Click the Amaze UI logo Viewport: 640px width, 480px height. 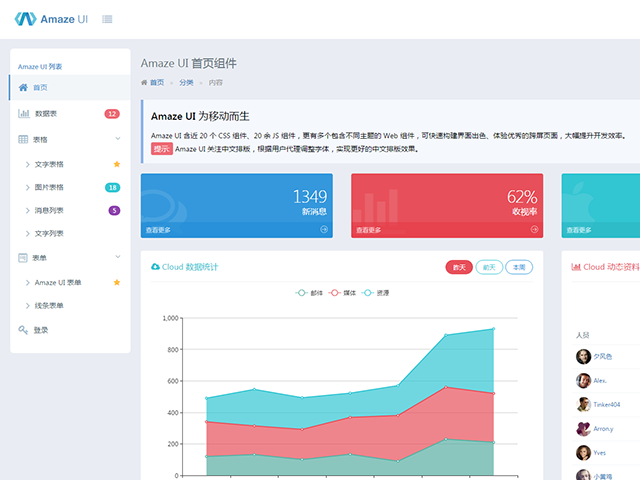pyautogui.click(x=51, y=19)
